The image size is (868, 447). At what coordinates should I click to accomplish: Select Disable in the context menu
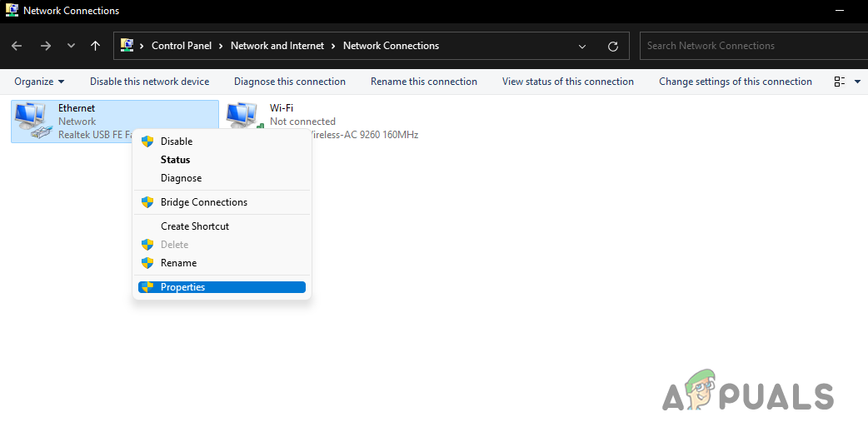click(x=176, y=142)
